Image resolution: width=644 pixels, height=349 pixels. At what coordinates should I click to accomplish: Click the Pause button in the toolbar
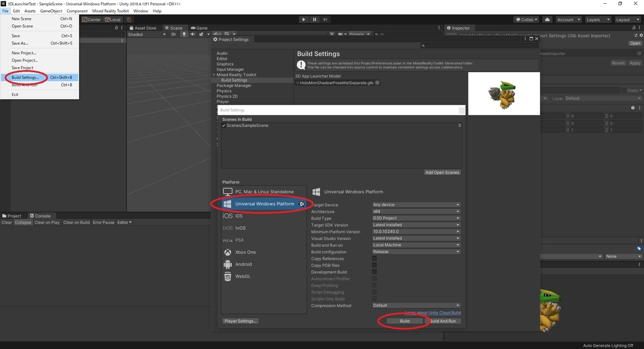click(314, 19)
